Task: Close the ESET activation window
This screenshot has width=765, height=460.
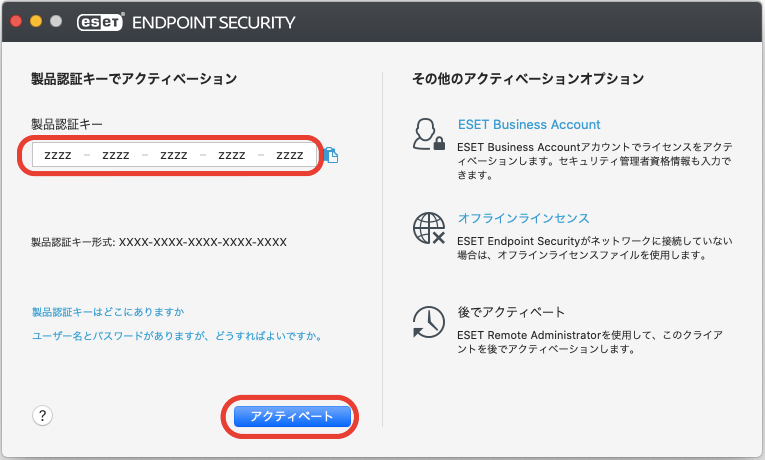Action: 16,20
